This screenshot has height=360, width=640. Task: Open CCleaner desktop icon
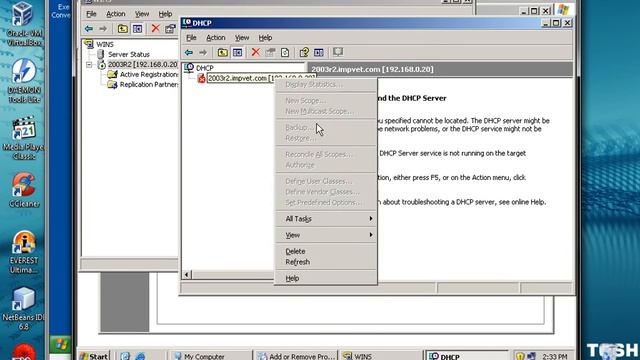(24, 190)
